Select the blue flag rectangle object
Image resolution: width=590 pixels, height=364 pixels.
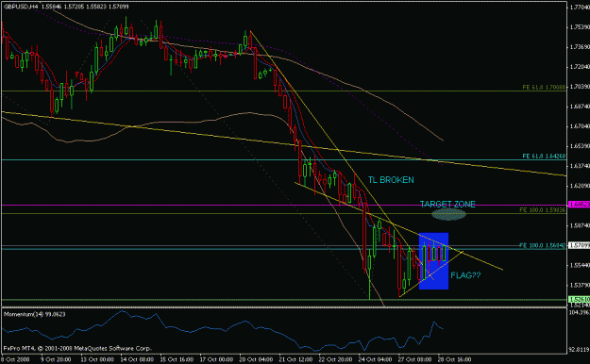coord(433,261)
